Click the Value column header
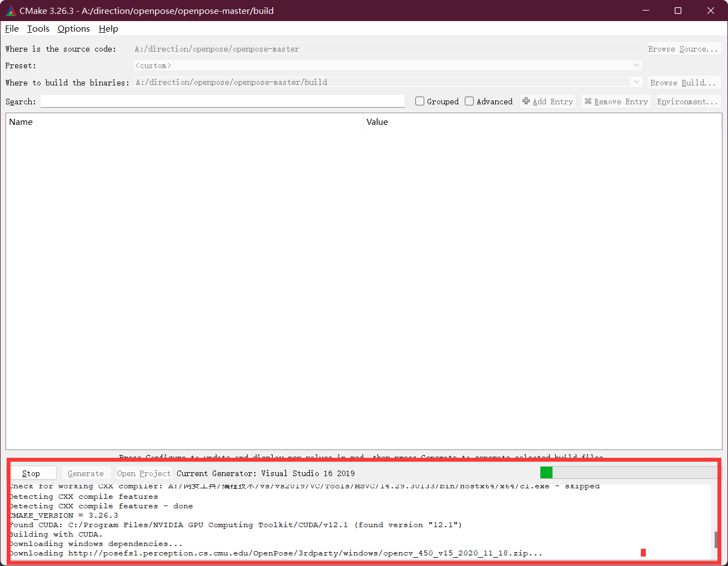The height and width of the screenshot is (566, 728). coord(543,122)
